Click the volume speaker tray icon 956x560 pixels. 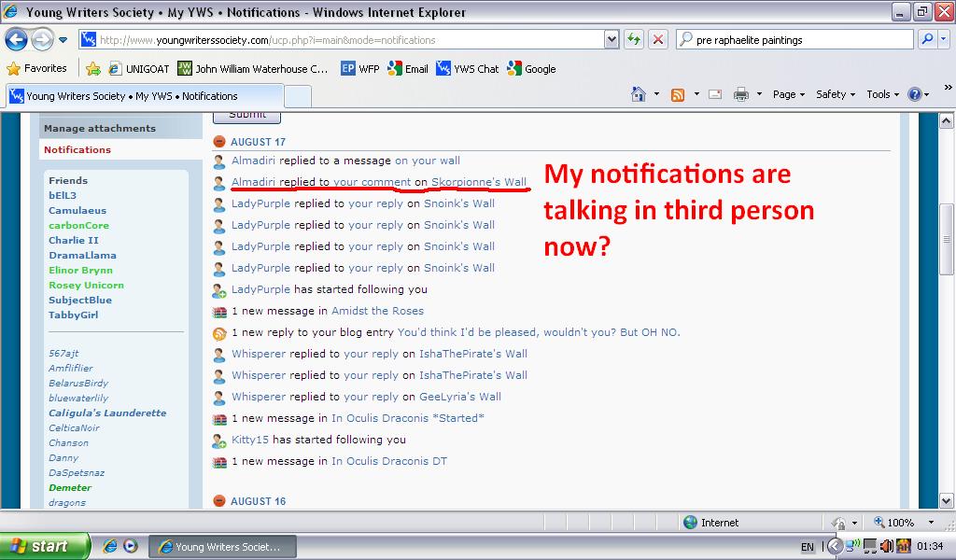tap(887, 546)
